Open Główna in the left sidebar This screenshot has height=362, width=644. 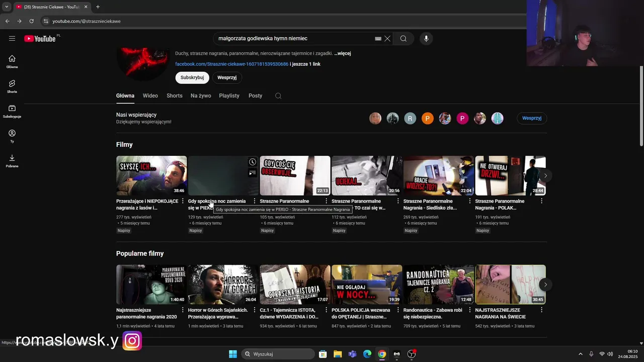click(12, 61)
